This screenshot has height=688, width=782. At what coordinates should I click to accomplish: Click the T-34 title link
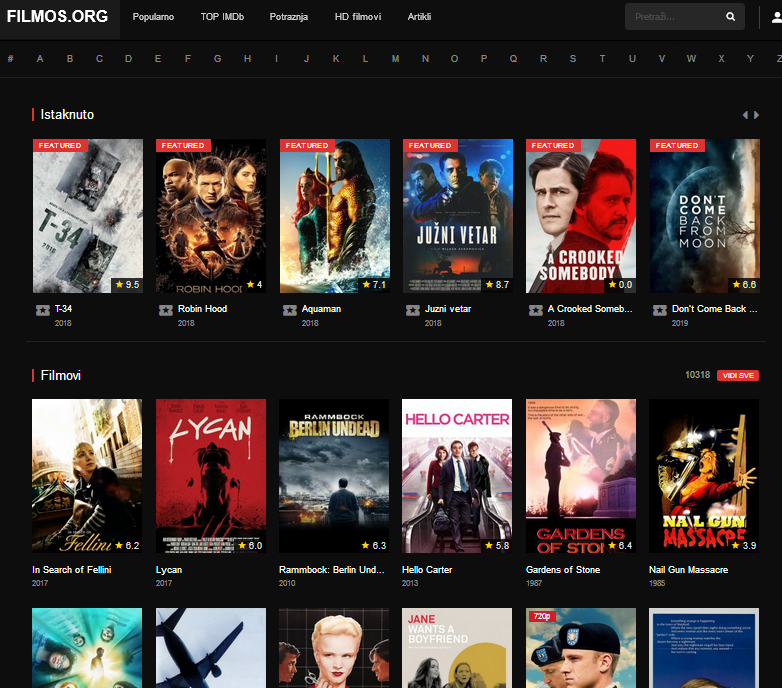[63, 309]
